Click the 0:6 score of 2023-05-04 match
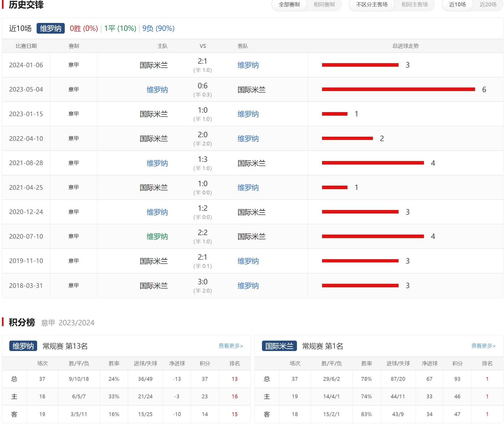The image size is (504, 424). [202, 86]
